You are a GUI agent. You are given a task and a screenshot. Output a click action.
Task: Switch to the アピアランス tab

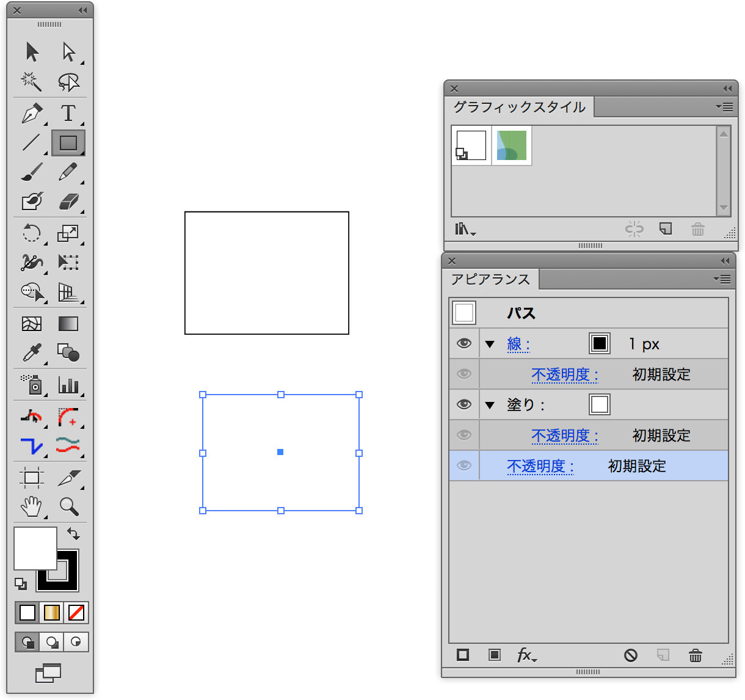[x=490, y=279]
